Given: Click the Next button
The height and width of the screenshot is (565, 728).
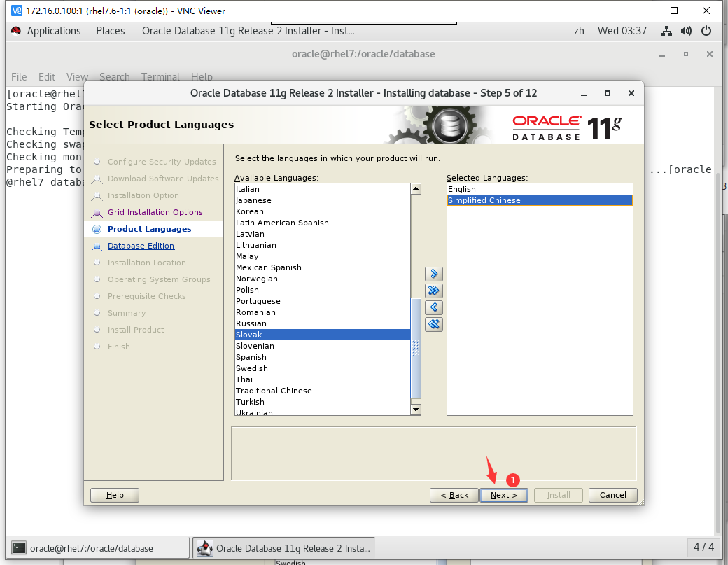Looking at the screenshot, I should 504,496.
